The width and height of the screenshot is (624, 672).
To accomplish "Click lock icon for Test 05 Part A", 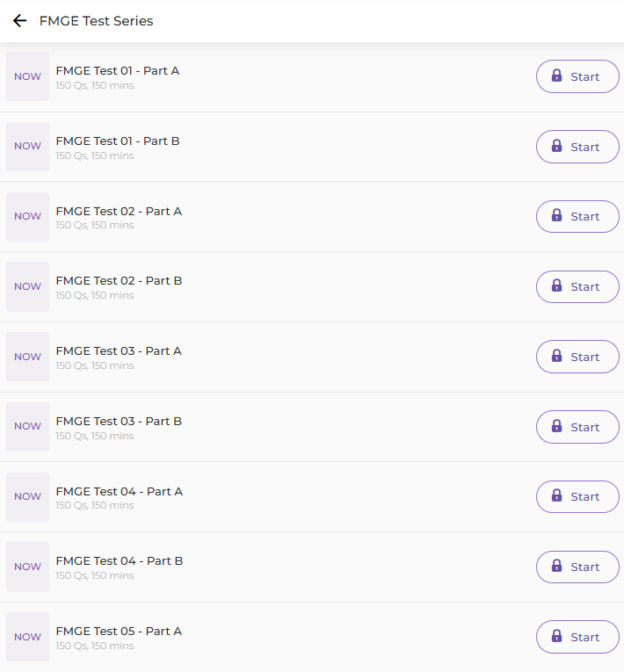I will pos(556,636).
